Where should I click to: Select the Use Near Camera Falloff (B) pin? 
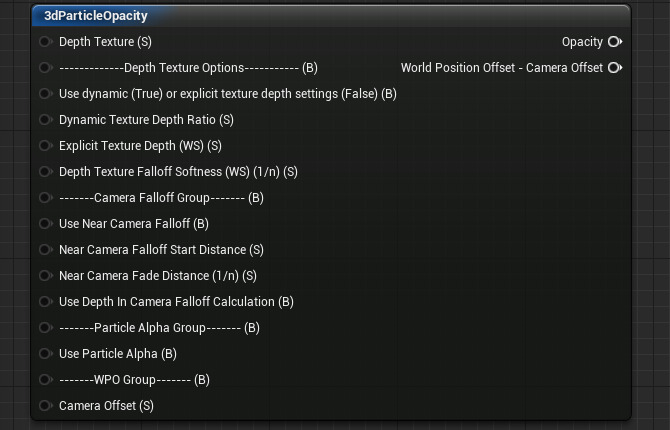(45, 224)
